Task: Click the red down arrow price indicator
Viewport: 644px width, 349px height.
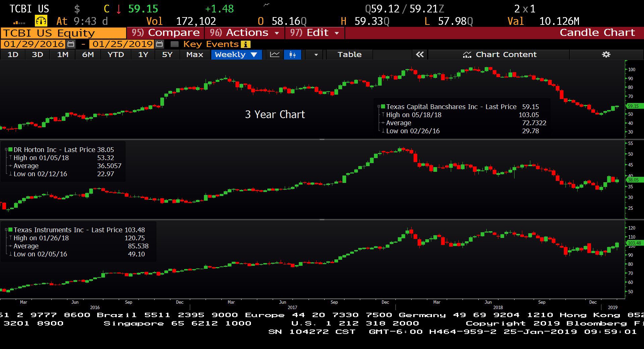Action: pyautogui.click(x=119, y=9)
